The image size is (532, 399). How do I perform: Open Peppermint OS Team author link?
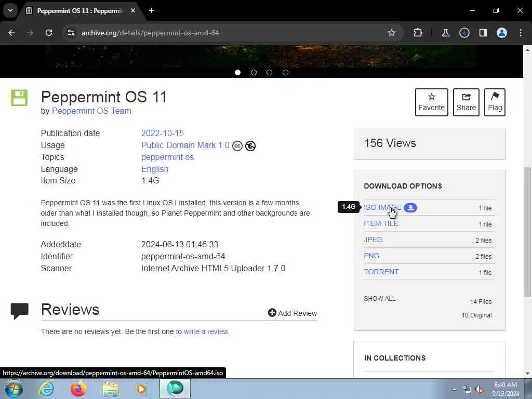[91, 111]
